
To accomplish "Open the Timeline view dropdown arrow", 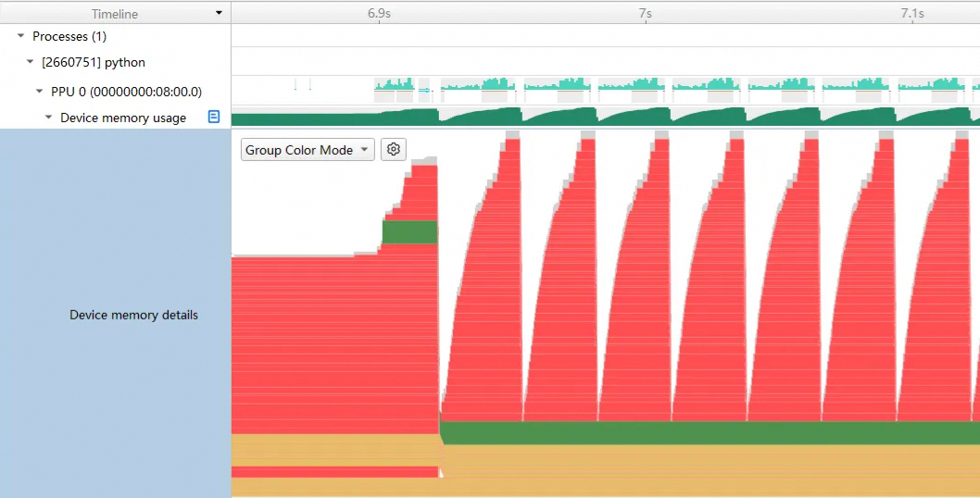I will pos(219,13).
